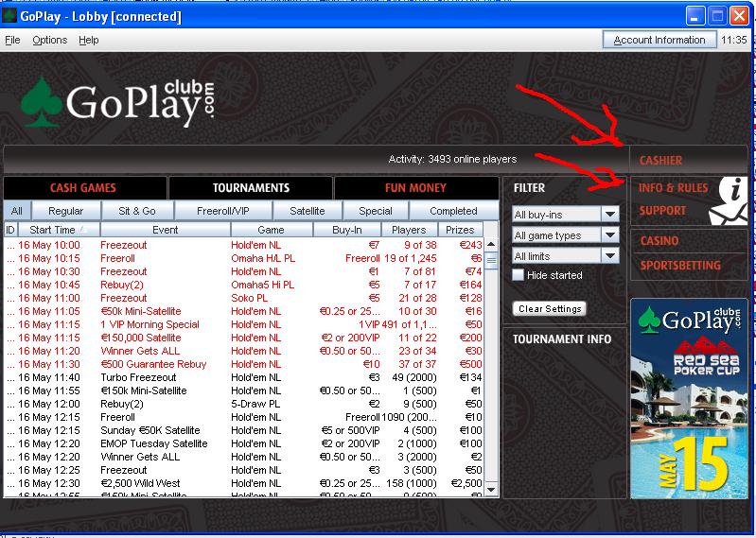This screenshot has height=538, width=756.
Task: Select the €2,500 Wild West tournament
Action: [243, 483]
